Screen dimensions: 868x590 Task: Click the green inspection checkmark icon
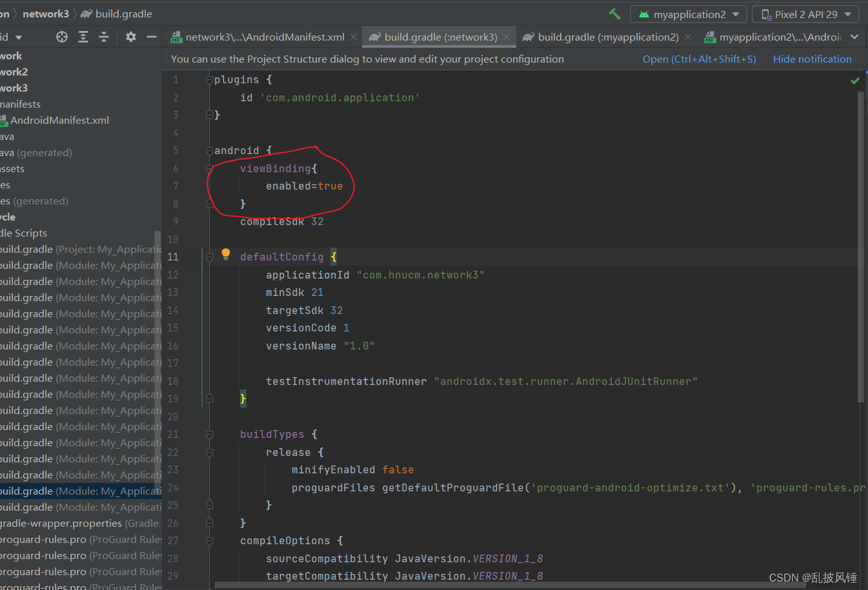(855, 81)
